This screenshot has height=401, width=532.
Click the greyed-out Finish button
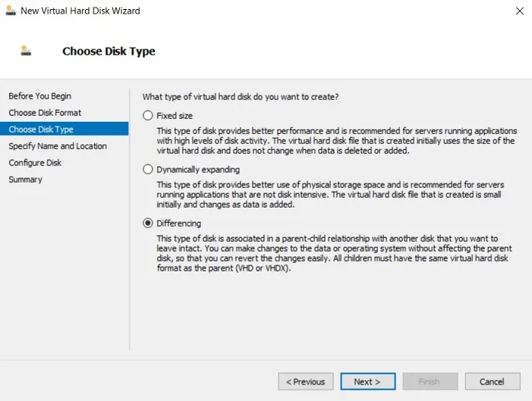(x=430, y=381)
